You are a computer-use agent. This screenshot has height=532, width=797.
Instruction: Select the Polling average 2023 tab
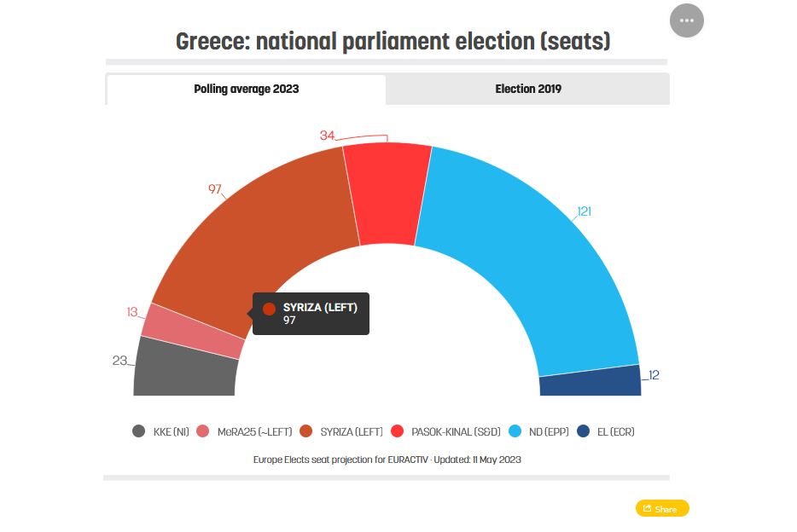coord(246,89)
